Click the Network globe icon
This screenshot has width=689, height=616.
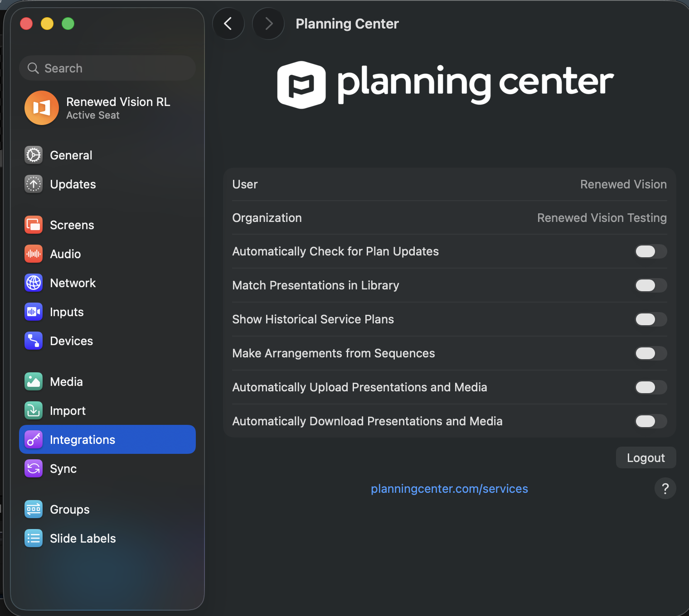34,283
